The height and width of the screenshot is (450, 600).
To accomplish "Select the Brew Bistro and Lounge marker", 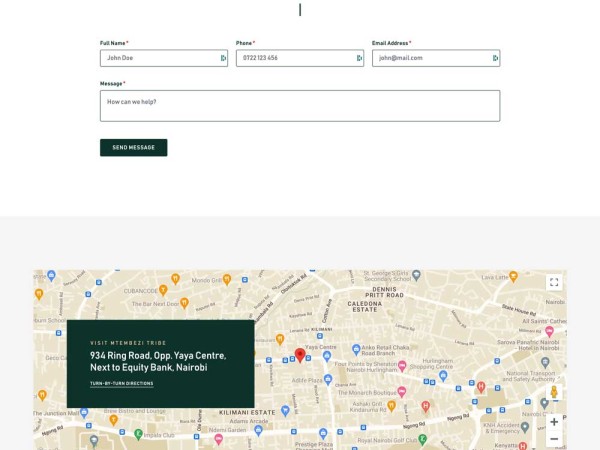I will pos(113,421).
